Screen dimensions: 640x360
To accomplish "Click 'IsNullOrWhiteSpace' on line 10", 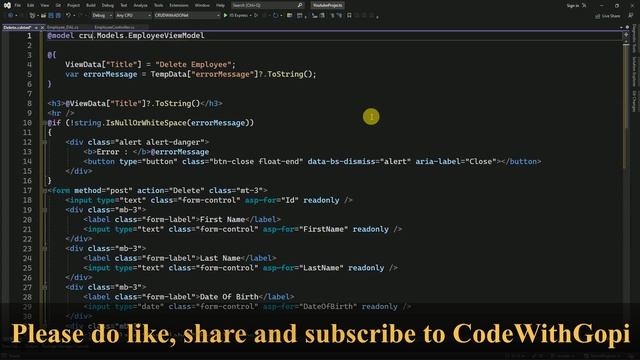I will (146, 123).
